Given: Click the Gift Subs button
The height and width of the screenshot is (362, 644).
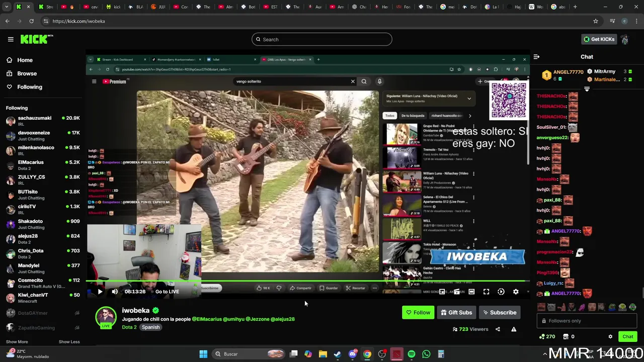Looking at the screenshot, I should [456, 313].
